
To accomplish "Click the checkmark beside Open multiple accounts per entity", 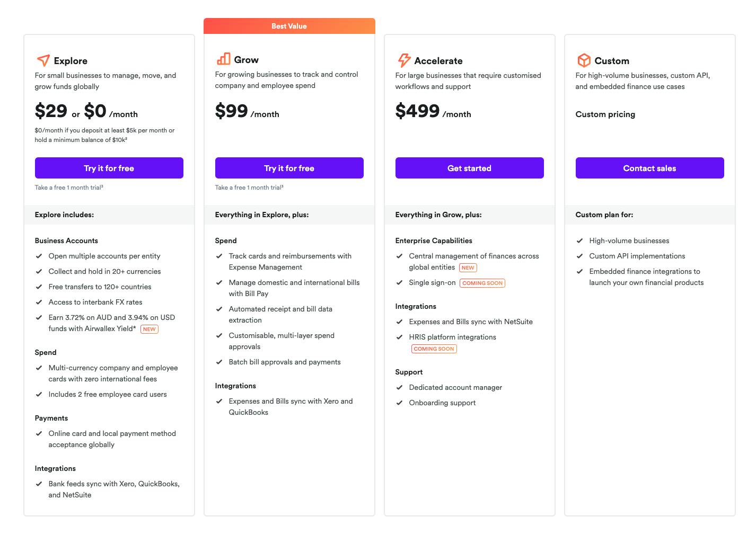I will (x=39, y=256).
